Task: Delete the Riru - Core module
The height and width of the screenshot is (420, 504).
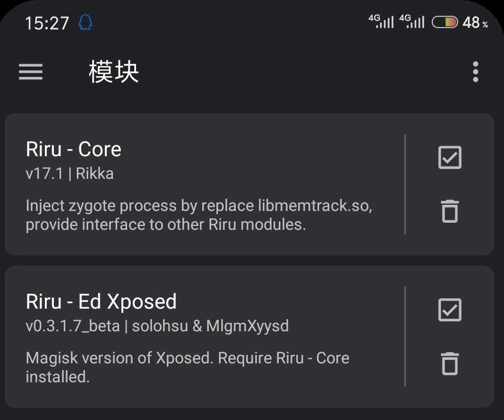Action: pyautogui.click(x=450, y=211)
